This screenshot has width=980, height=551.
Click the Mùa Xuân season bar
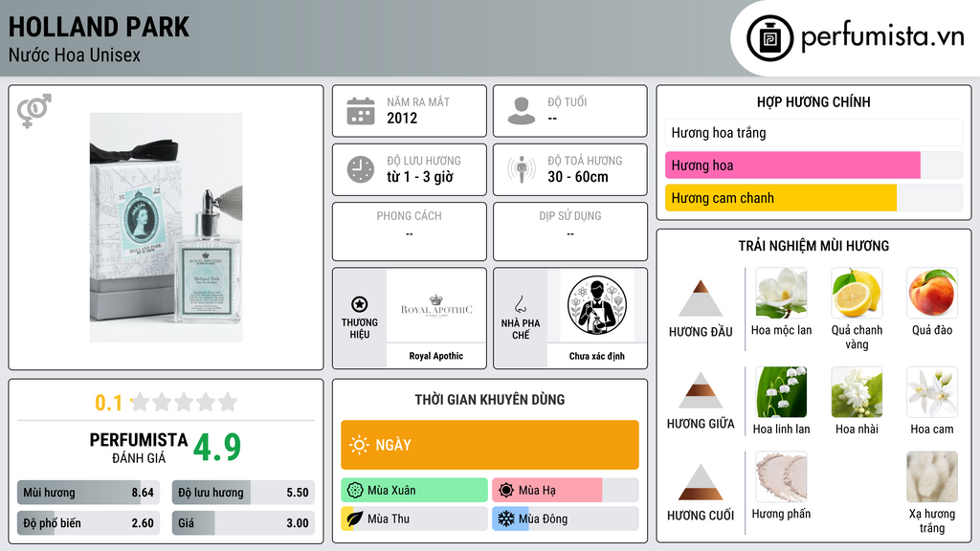(x=414, y=491)
